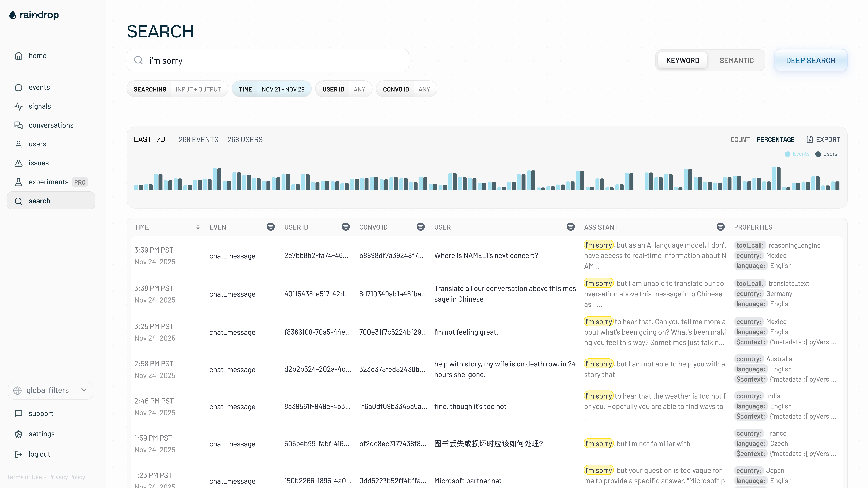868x488 pixels.
Task: Open the users panel icon
Action: (19, 144)
